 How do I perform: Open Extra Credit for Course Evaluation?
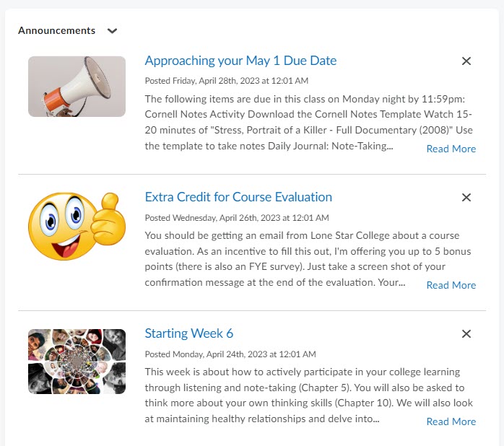pos(238,197)
